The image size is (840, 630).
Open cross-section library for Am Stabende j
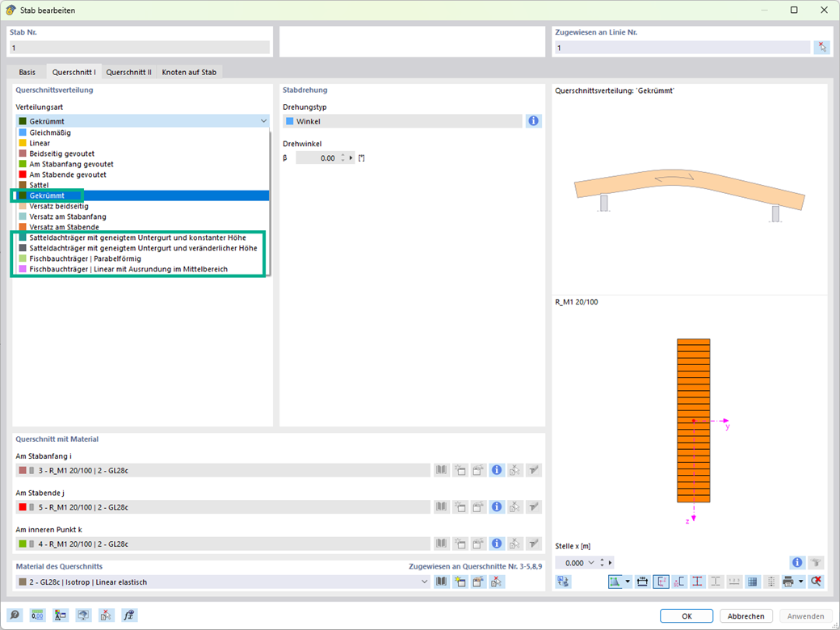point(442,506)
